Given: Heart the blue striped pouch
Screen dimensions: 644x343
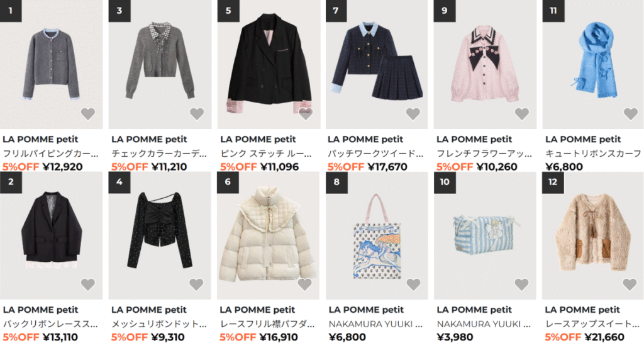Looking at the screenshot, I should tap(521, 284).
